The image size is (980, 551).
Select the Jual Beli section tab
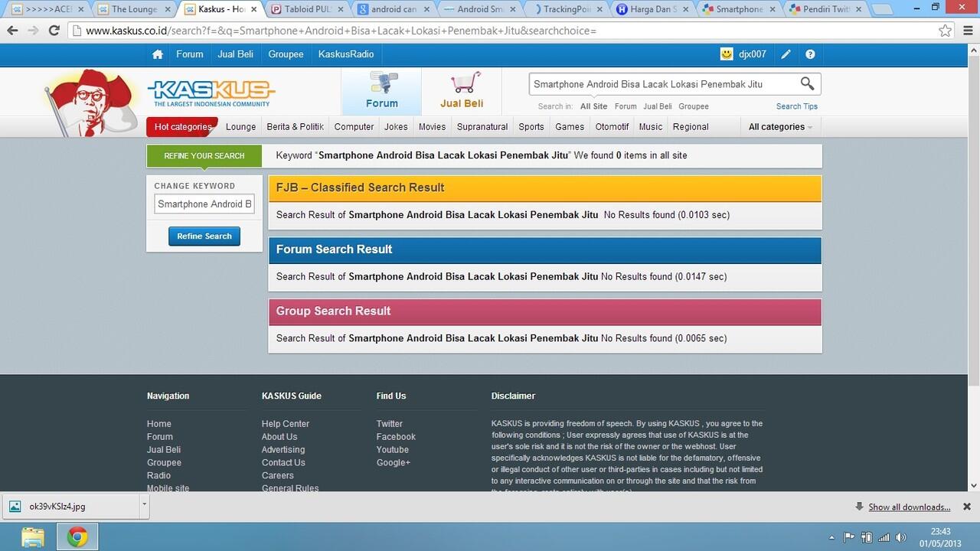(x=462, y=91)
